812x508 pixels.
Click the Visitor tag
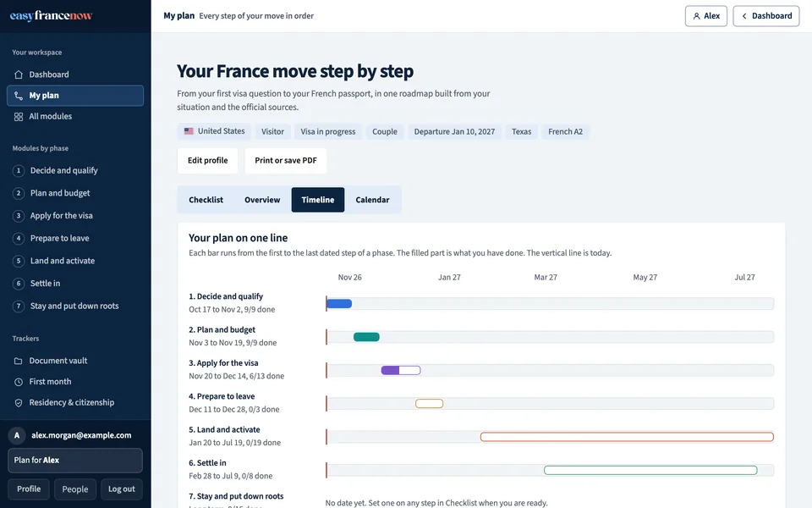[272, 132]
